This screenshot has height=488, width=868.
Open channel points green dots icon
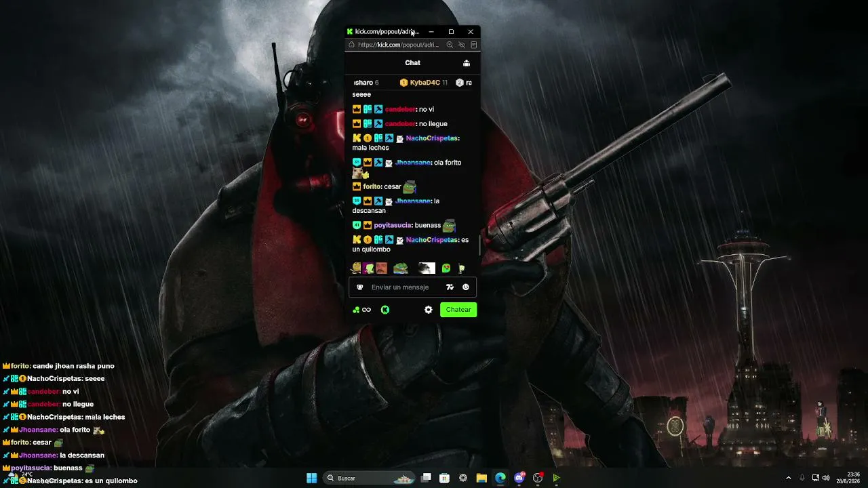tap(356, 310)
